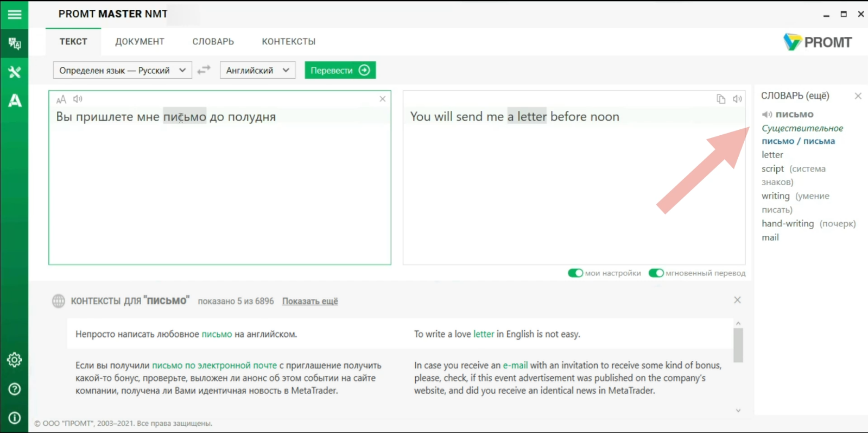Play audio of source text

pos(78,99)
